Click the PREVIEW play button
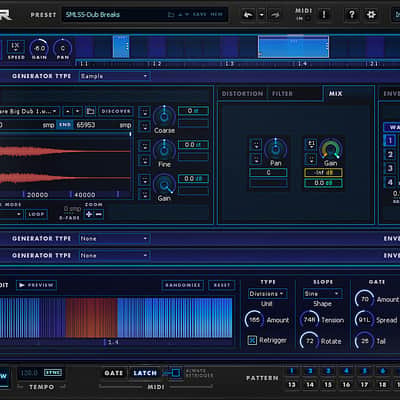Viewport: 400px width, 400px height. click(x=36, y=285)
